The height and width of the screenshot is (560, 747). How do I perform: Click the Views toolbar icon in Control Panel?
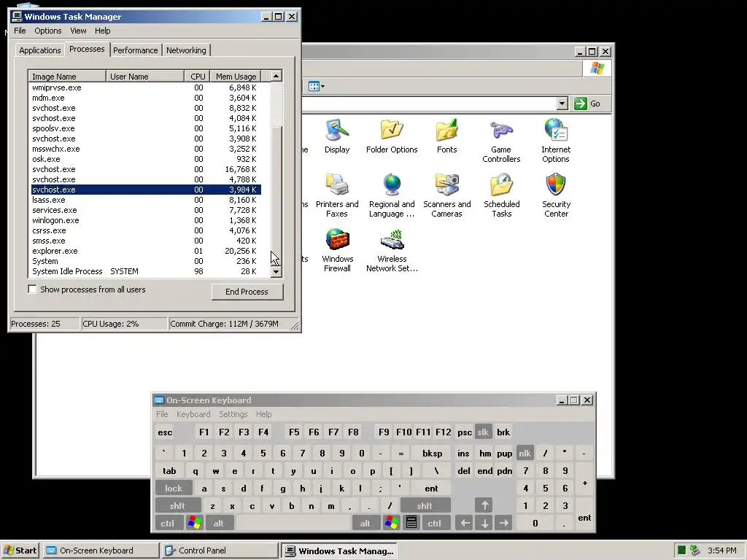coord(314,87)
